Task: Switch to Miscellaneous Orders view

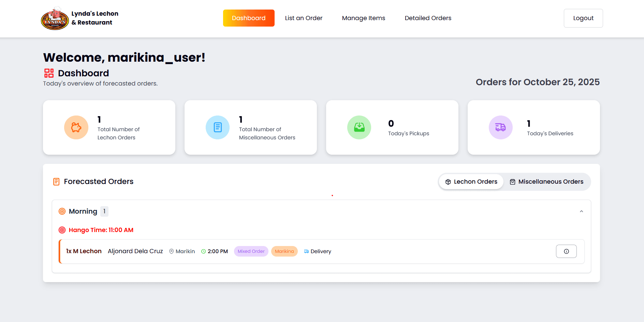Action: point(546,182)
